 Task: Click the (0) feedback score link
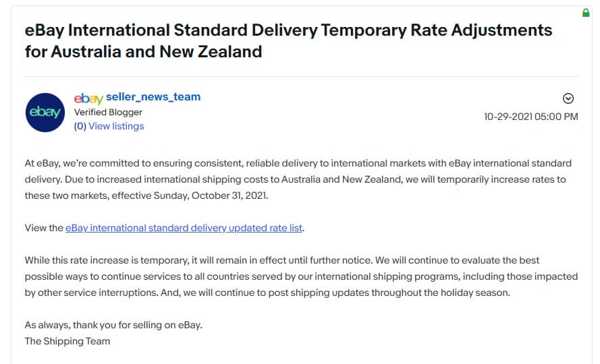point(80,126)
